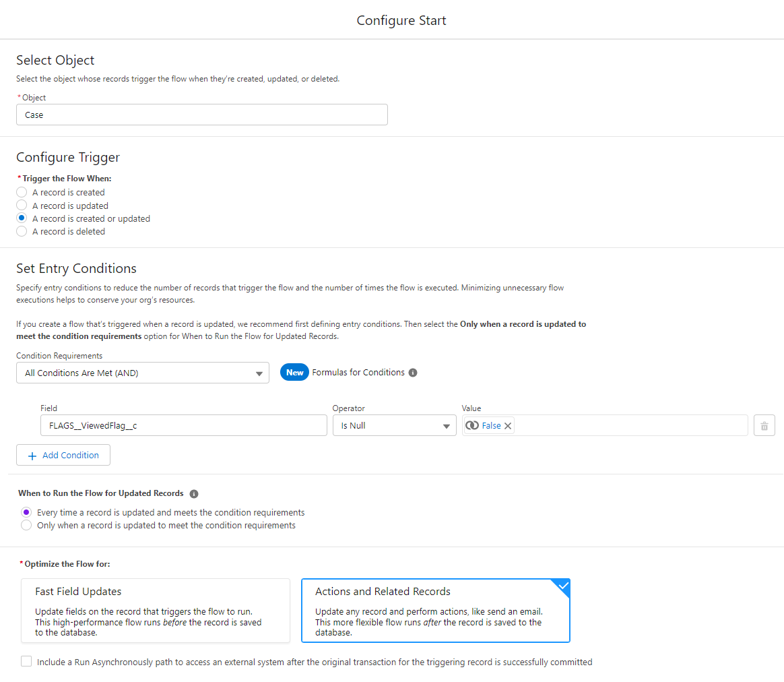Choose A record is deleted trigger
This screenshot has width=784, height=682.
(x=22, y=231)
